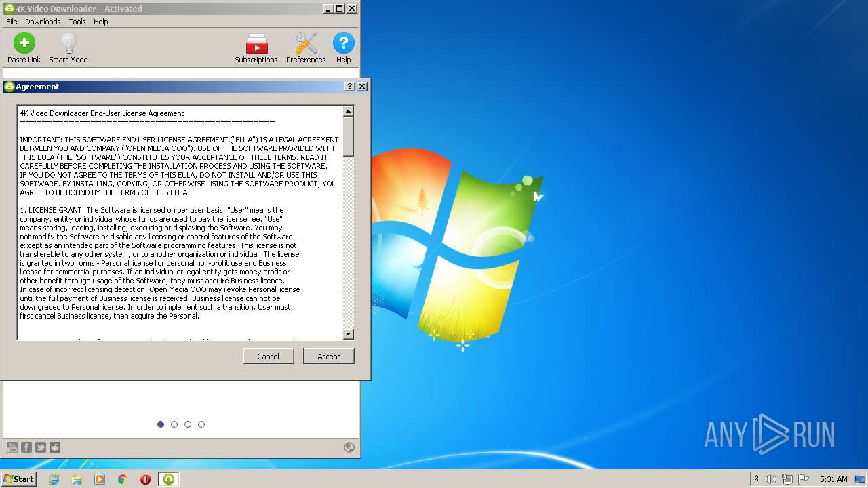The width and height of the screenshot is (868, 488).
Task: Click the clock showing 5:31 AM
Action: pyautogui.click(x=833, y=479)
